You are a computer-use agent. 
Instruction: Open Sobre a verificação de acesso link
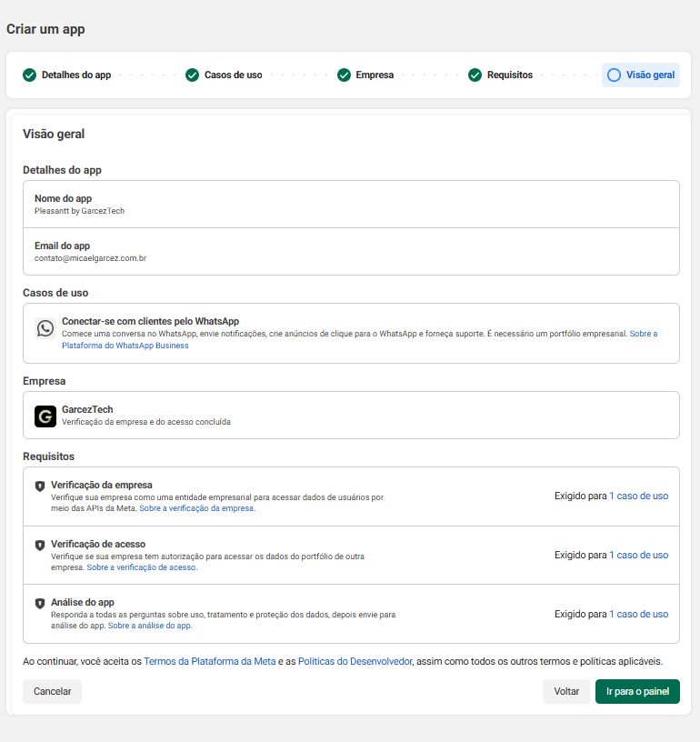point(141,567)
